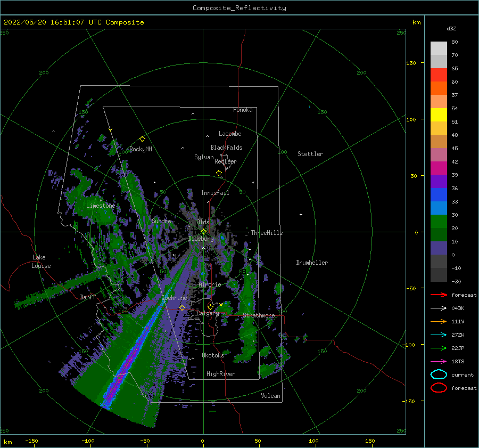Click the RedDeer city label

(226, 161)
